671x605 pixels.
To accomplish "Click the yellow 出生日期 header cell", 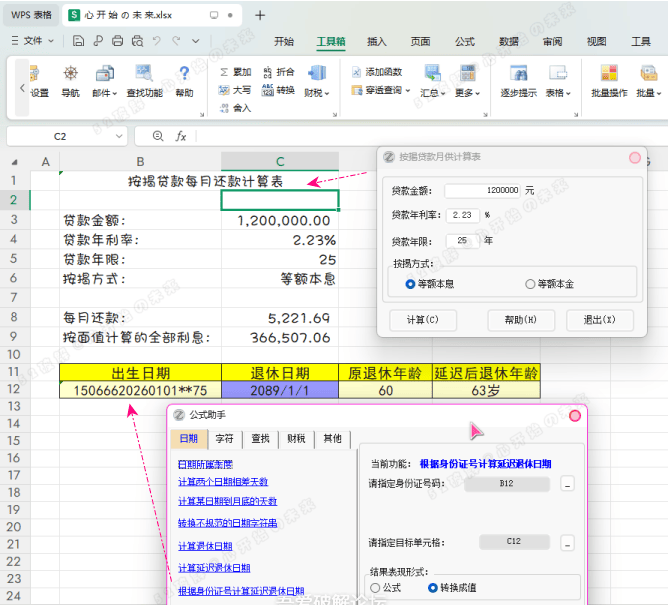I will 140,373.
